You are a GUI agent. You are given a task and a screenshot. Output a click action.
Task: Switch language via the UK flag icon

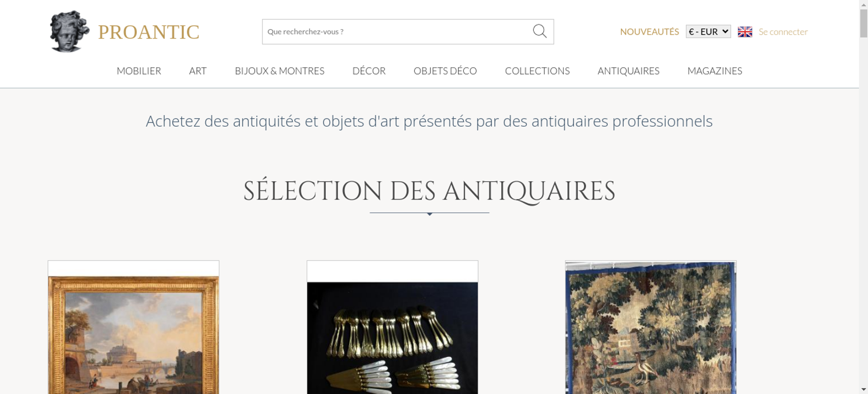point(745,32)
